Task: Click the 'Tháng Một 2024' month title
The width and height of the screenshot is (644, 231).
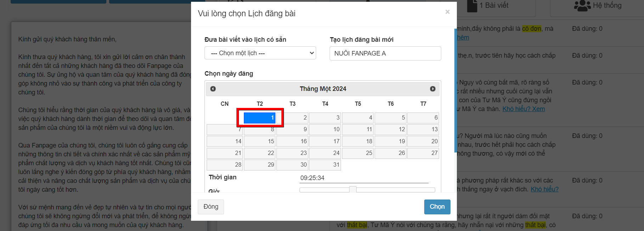Action: 323,89
